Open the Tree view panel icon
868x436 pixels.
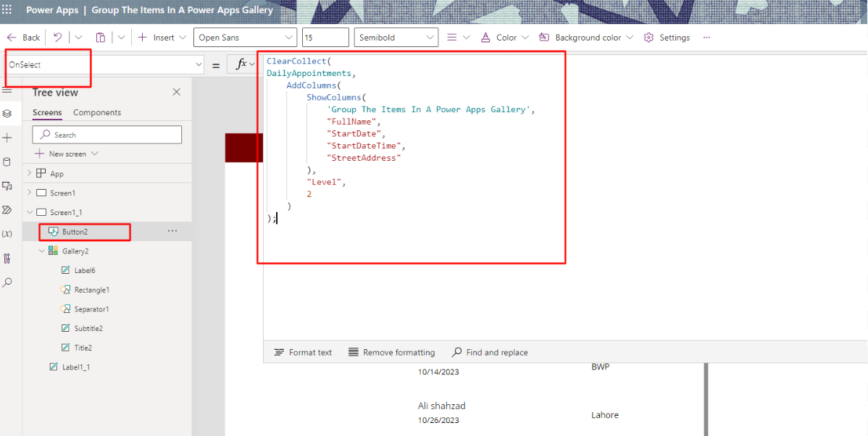pos(8,114)
